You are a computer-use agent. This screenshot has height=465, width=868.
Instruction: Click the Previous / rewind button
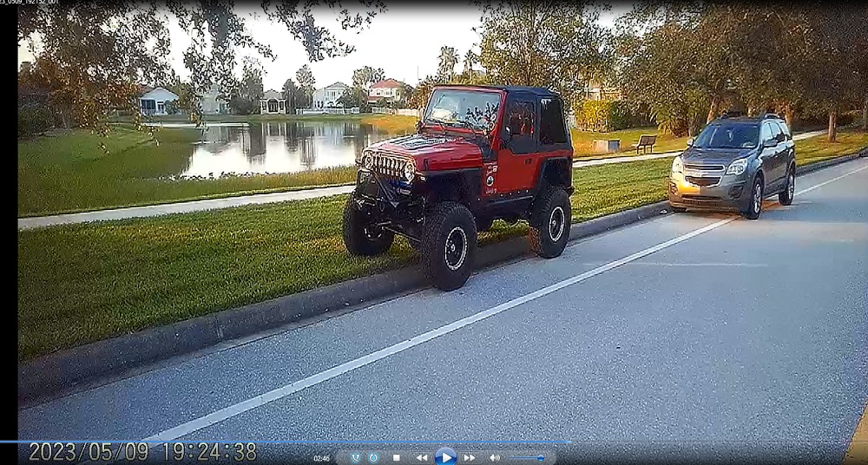pyautogui.click(x=421, y=457)
